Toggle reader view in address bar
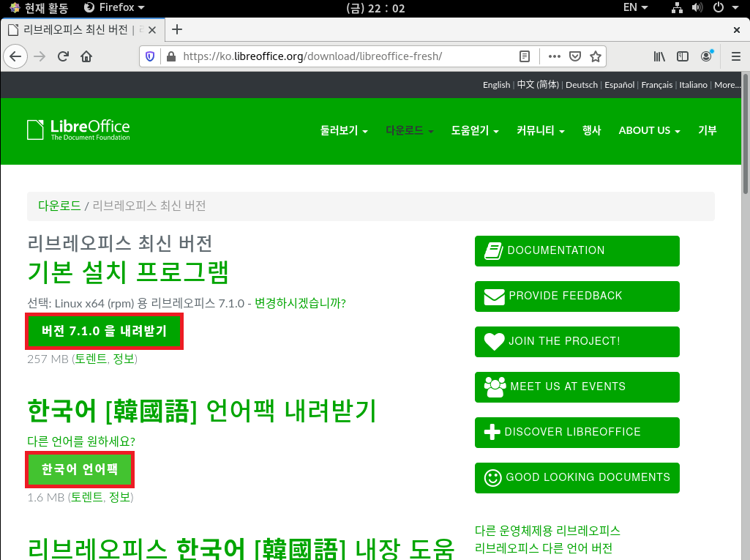The image size is (750, 560). [x=525, y=56]
